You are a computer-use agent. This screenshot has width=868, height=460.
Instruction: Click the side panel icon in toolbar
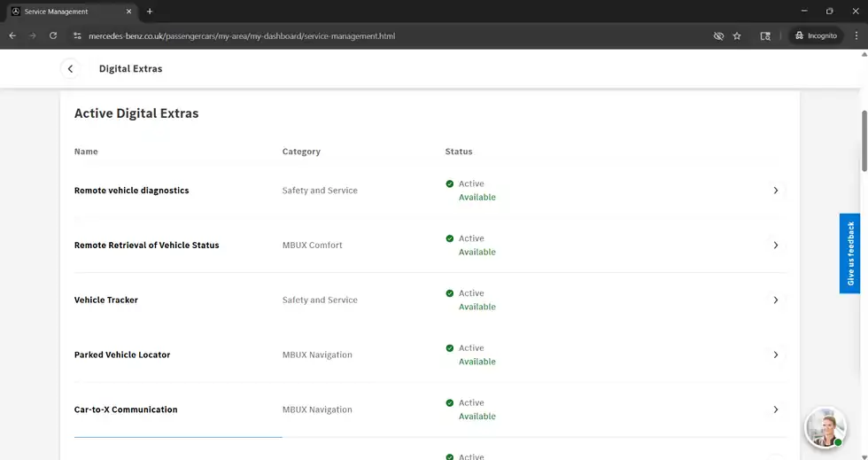[x=765, y=36]
